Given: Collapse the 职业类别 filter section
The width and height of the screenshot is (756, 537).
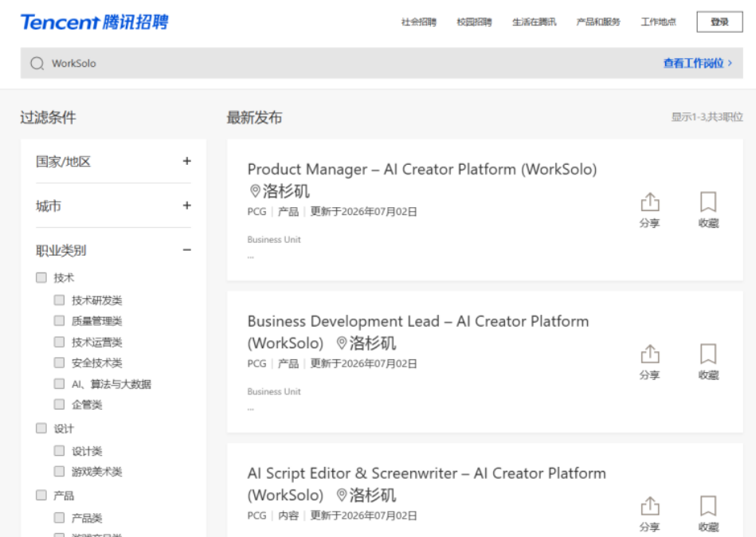Looking at the screenshot, I should pyautogui.click(x=187, y=249).
